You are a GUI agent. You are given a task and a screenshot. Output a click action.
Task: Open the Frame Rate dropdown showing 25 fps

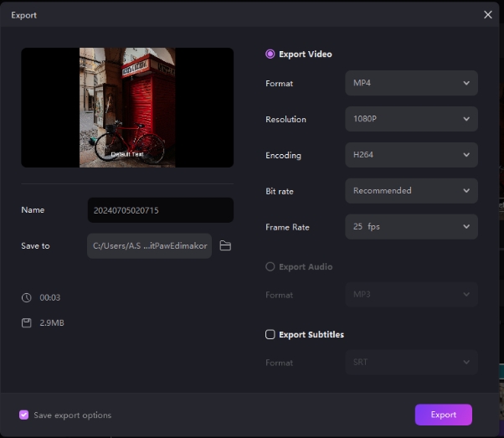[411, 227]
